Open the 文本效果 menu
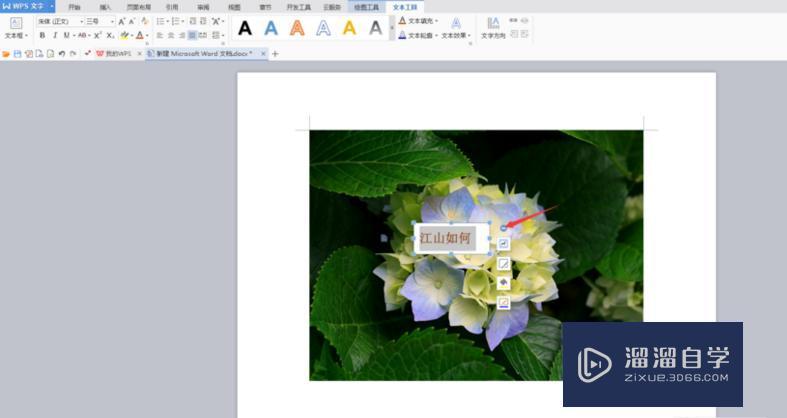The image size is (787, 418). 456,29
